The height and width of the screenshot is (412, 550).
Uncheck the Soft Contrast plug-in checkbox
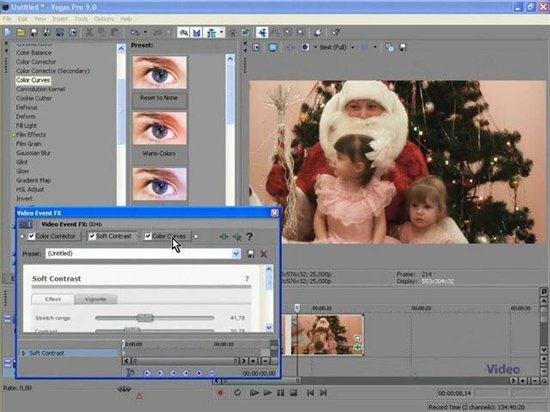92,236
